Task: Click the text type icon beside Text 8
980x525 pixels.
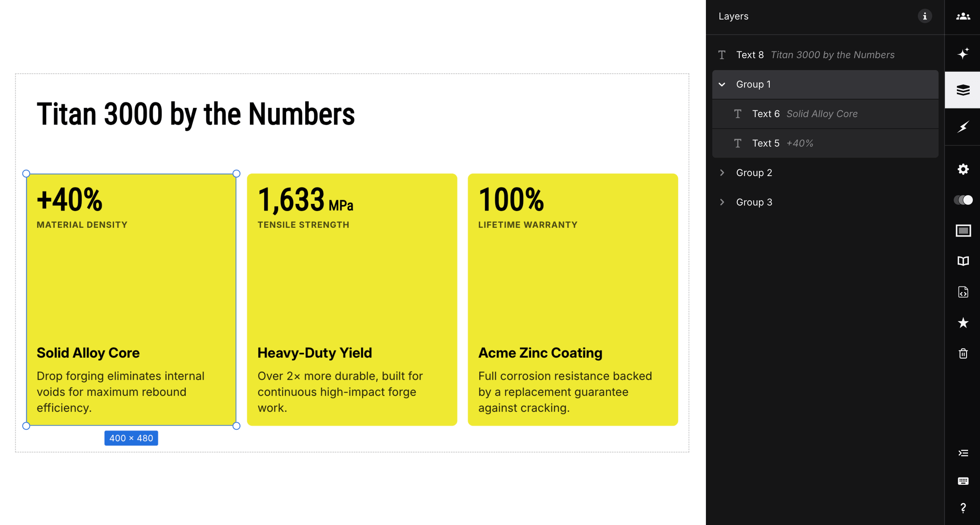Action: point(721,55)
